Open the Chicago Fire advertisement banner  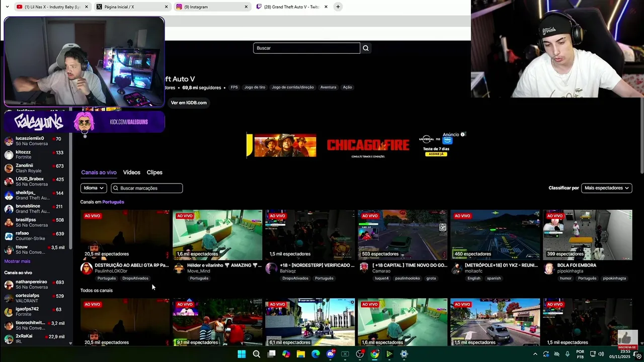(x=356, y=145)
